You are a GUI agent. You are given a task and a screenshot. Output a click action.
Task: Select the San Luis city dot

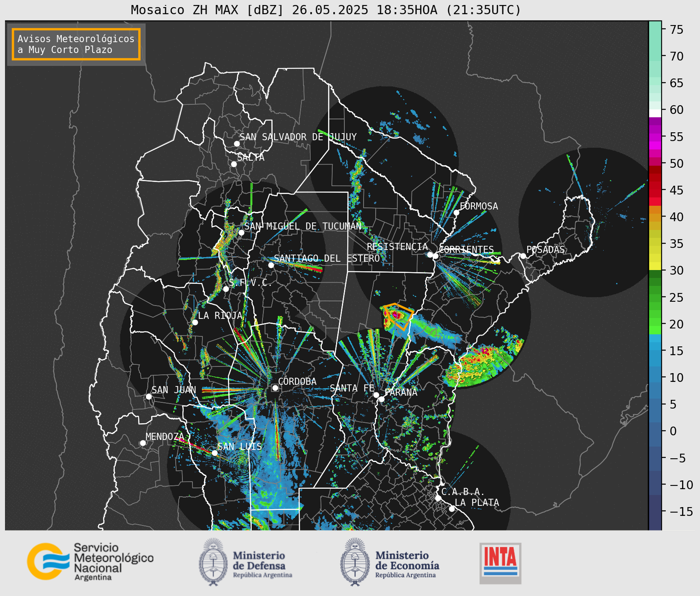pyautogui.click(x=215, y=453)
